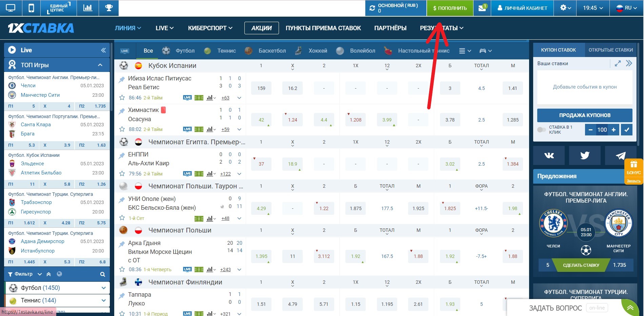Open the gamepad esports dropdown

485,51
